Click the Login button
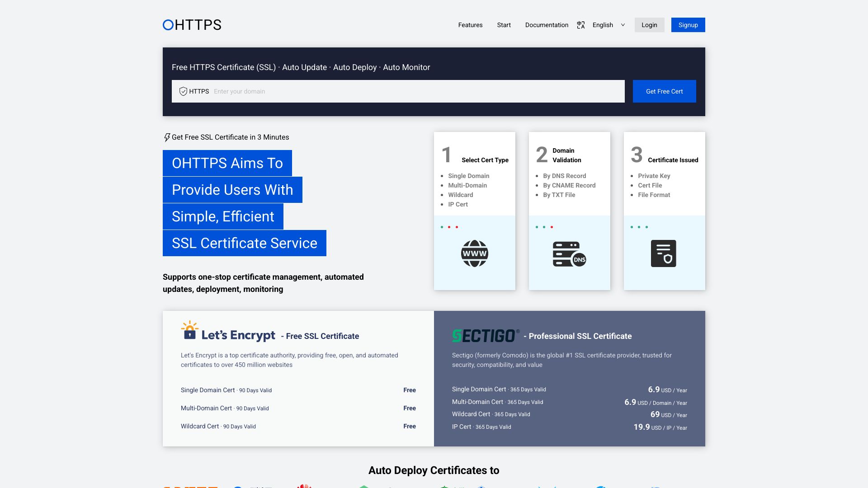The width and height of the screenshot is (868, 488). pos(649,25)
